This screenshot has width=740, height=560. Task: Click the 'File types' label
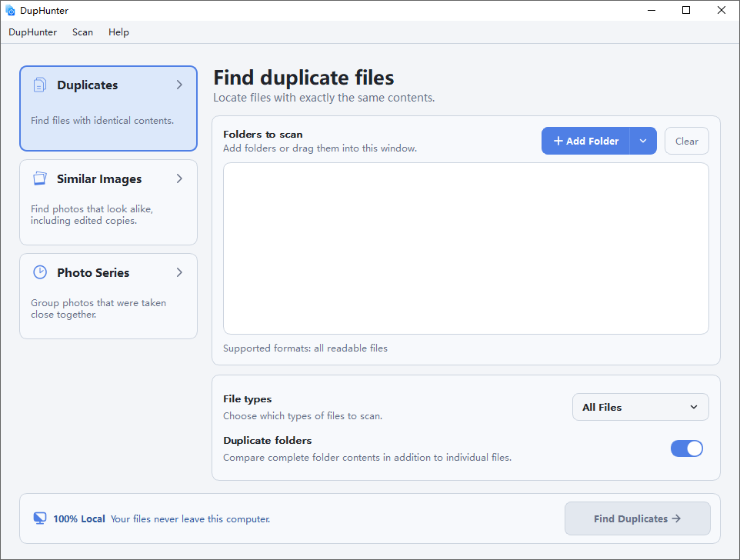[x=247, y=399]
